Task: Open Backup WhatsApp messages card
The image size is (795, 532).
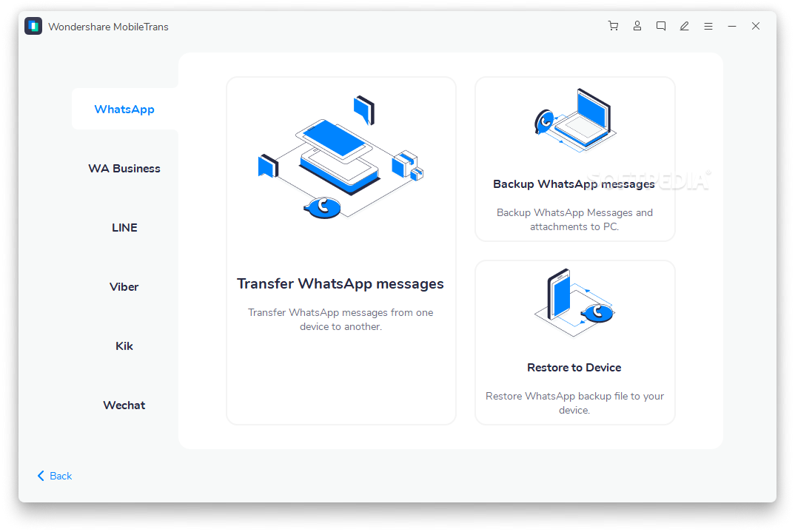Action: (x=575, y=159)
